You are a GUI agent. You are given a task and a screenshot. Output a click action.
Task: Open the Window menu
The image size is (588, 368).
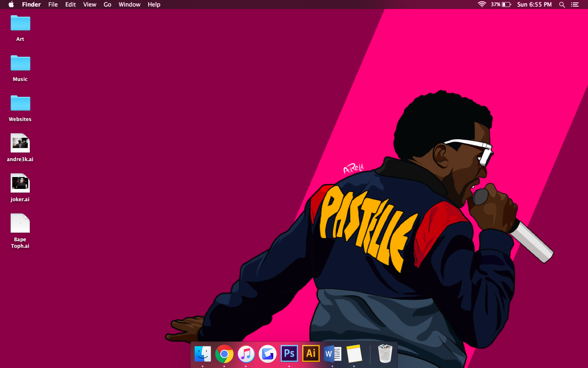129,4
